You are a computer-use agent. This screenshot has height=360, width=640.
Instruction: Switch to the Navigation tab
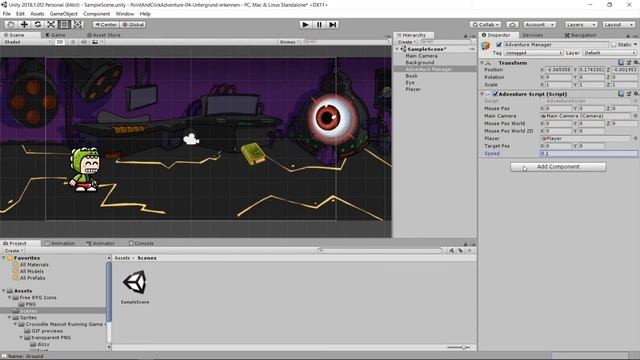tap(580, 35)
